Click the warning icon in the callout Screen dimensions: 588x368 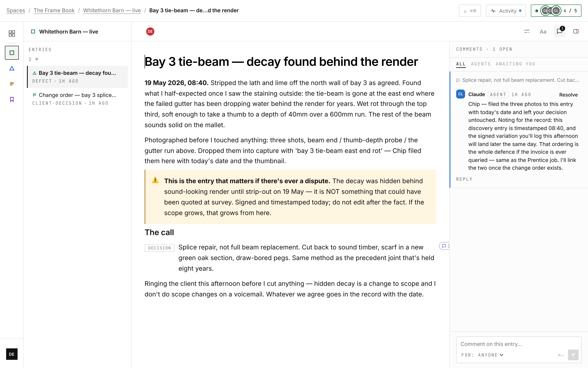pos(155,180)
